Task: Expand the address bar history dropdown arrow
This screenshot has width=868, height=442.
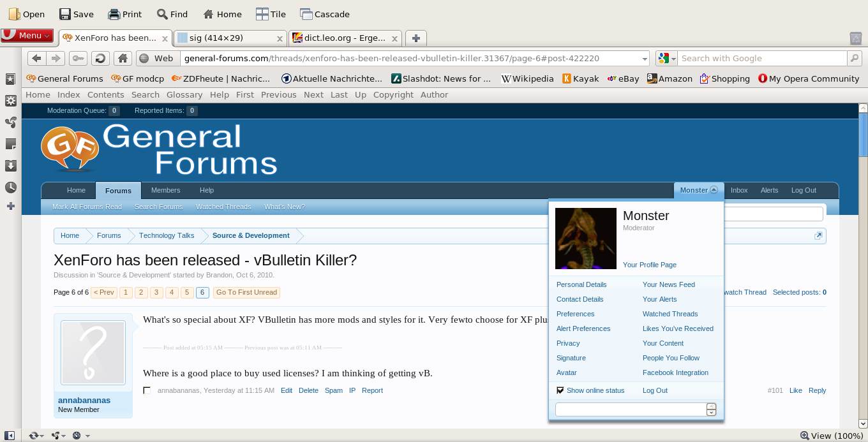Action: 644,59
